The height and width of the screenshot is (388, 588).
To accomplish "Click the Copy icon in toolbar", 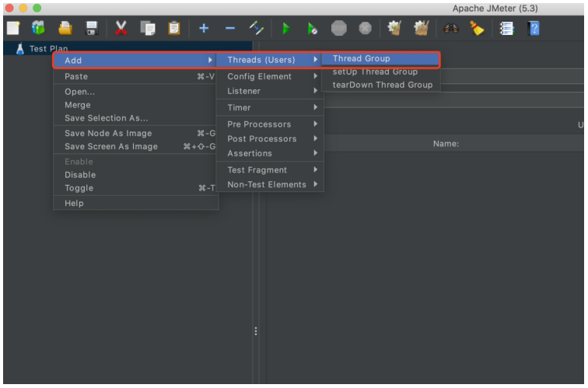I will [147, 28].
